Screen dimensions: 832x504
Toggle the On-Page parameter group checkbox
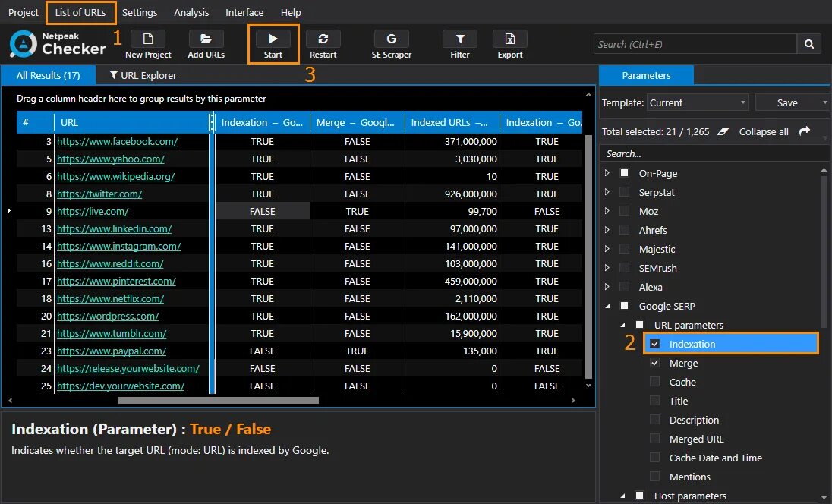pos(625,173)
